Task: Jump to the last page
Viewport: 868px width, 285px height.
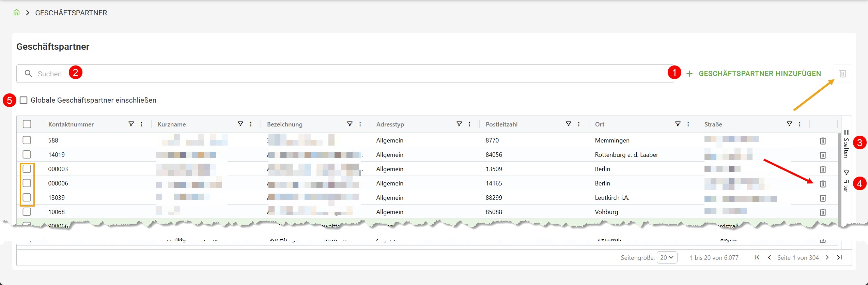Action: [x=839, y=258]
